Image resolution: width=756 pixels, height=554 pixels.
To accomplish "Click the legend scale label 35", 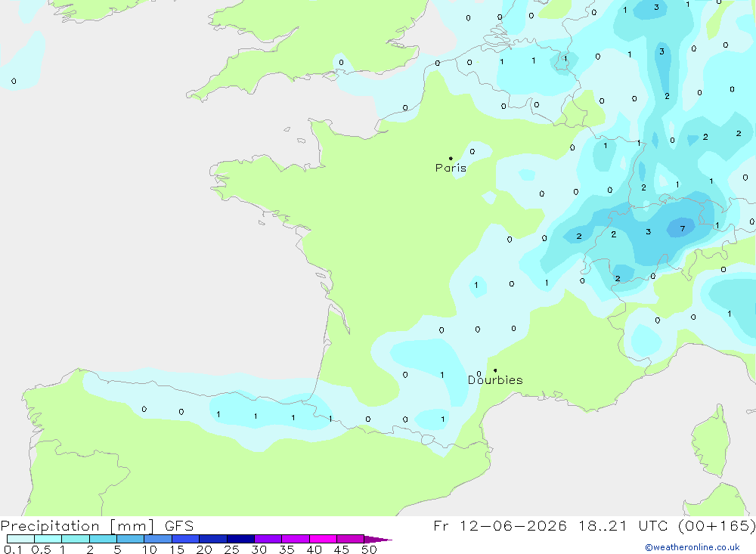I will coord(287,549).
